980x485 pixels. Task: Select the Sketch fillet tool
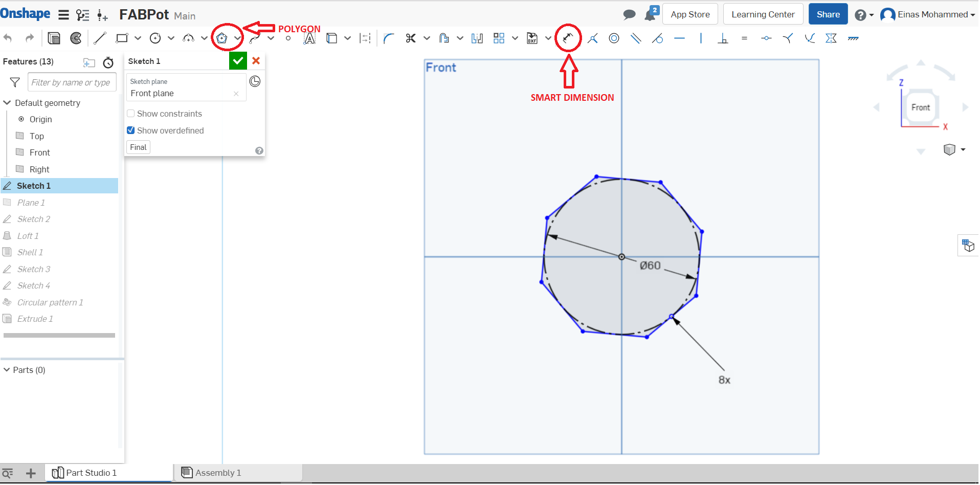(389, 38)
